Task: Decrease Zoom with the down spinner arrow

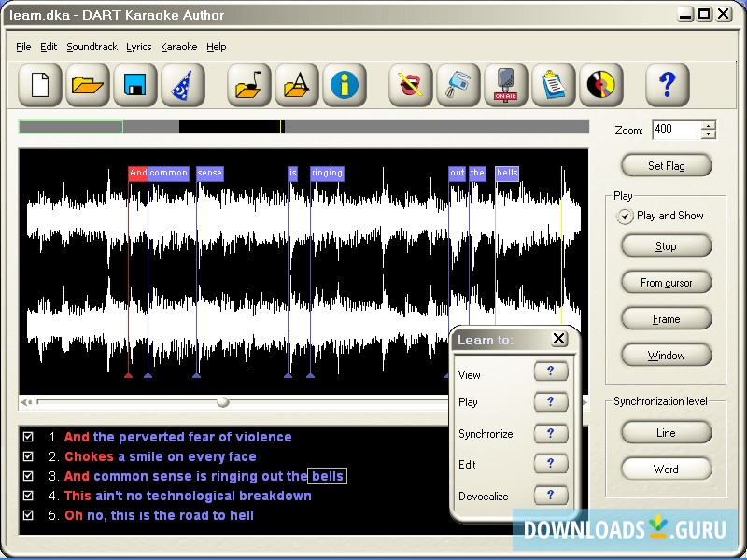Action: [709, 134]
